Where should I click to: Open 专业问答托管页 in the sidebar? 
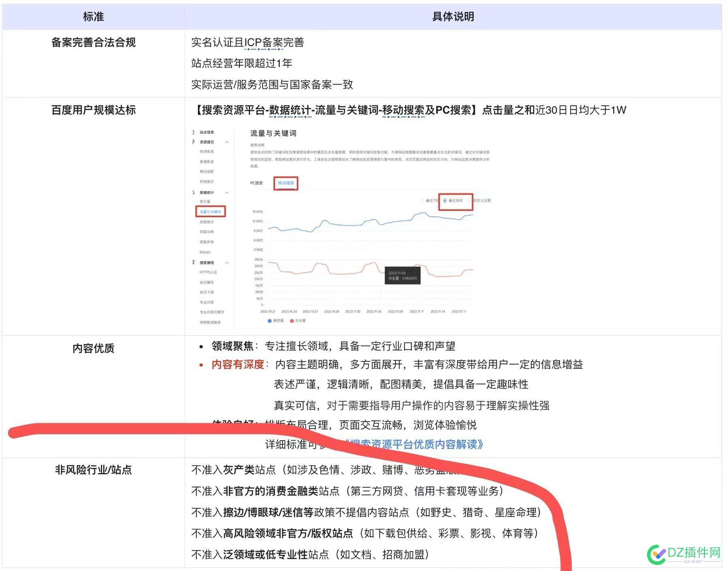tap(212, 312)
